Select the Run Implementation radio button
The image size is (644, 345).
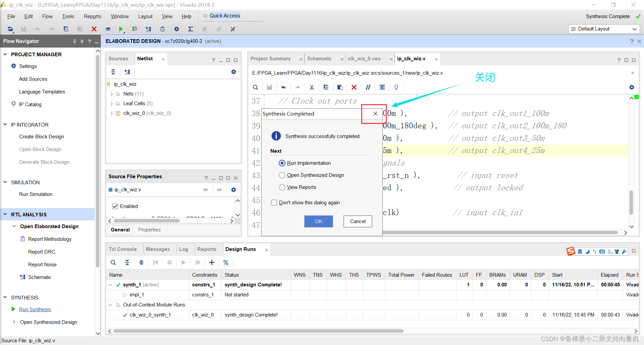(282, 163)
